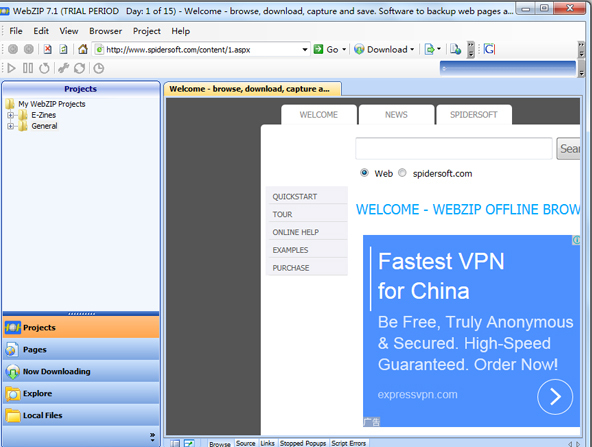The height and width of the screenshot is (447, 592).
Task: Click the split view icon at bottom
Action: (174, 443)
